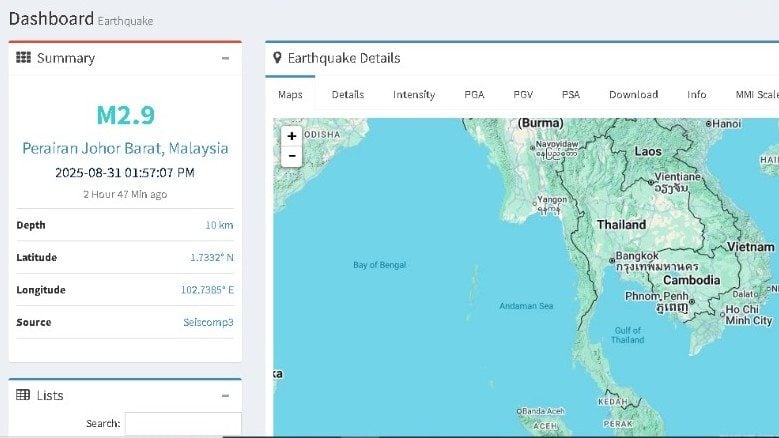Collapse the Summary panel
The image size is (779, 438).
coord(225,58)
